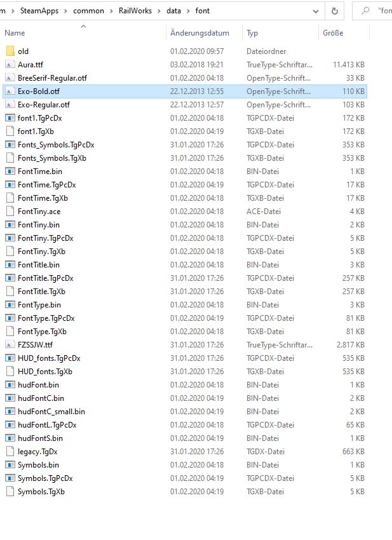Click the TGDX-Datei type cell

(265, 452)
